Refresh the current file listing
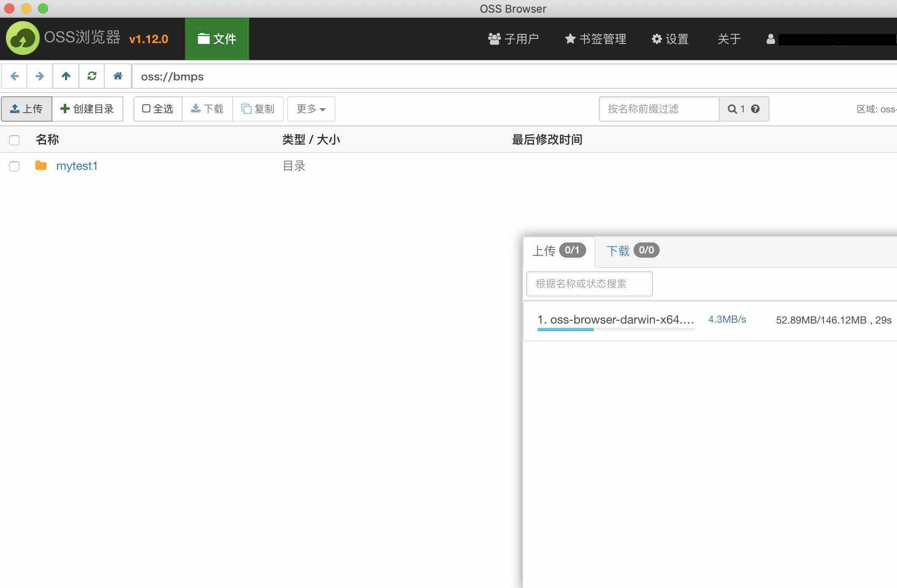 [x=92, y=76]
